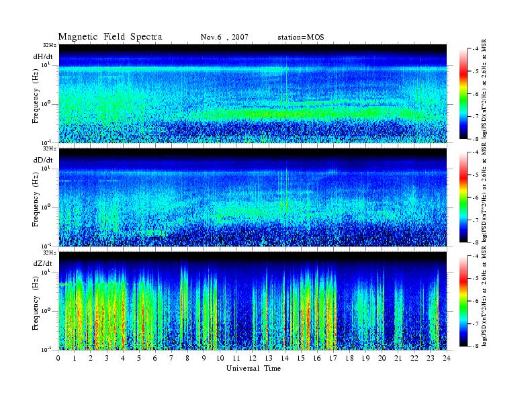Viewport: 532px width, 411px height.
Task: Click the -4 value on dH/dt color scale
Action: pos(476,49)
